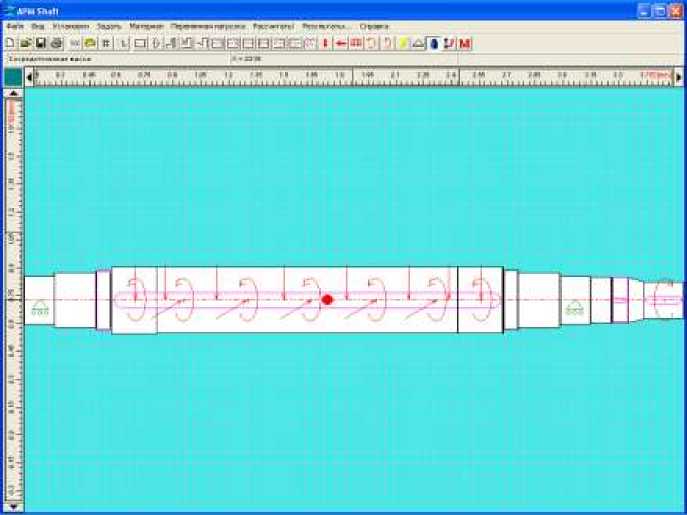Viewport: 687px width, 515px height.
Task: Toggle the concentrated mass (blue) tool
Action: click(434, 43)
